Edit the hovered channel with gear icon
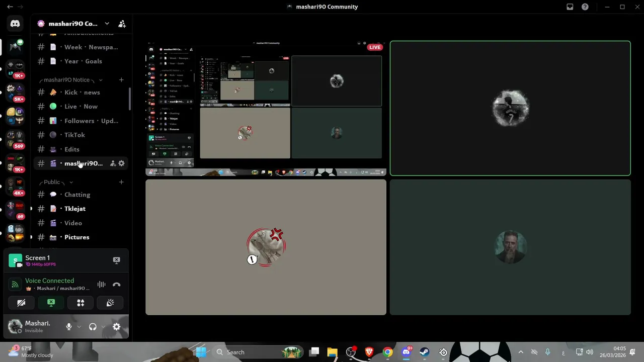This screenshot has width=644, height=362. click(x=121, y=163)
